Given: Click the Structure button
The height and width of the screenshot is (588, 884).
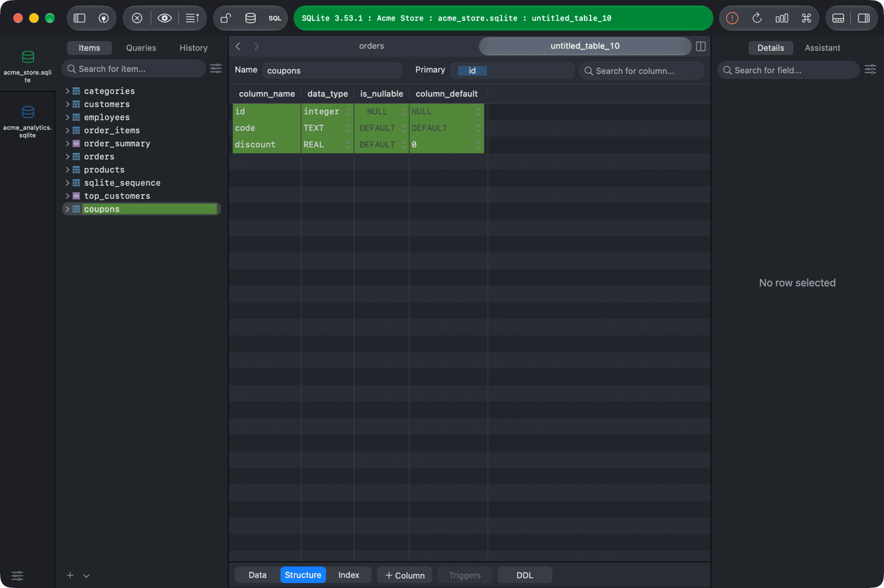Looking at the screenshot, I should 303,575.
